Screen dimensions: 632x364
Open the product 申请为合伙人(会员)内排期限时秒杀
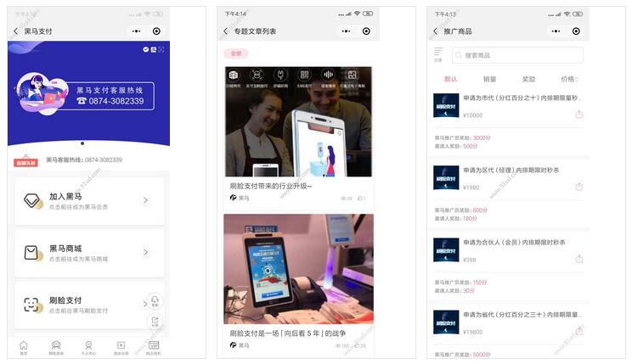514,242
